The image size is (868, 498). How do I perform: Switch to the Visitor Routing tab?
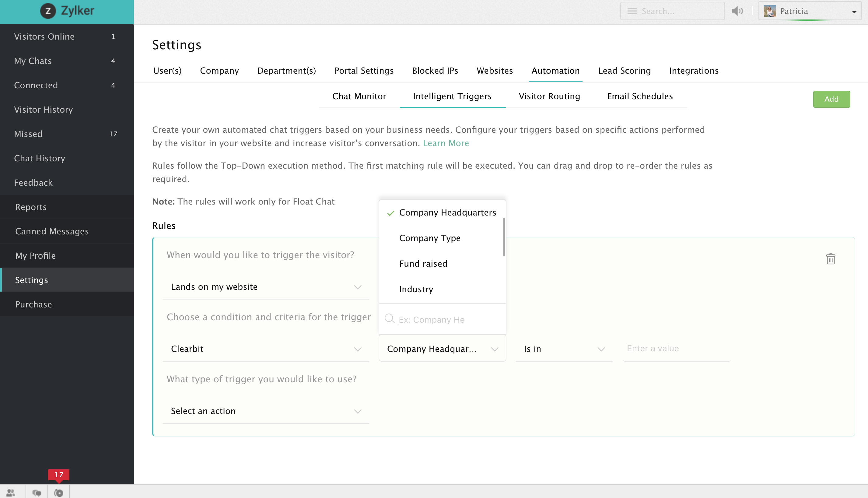(x=549, y=96)
